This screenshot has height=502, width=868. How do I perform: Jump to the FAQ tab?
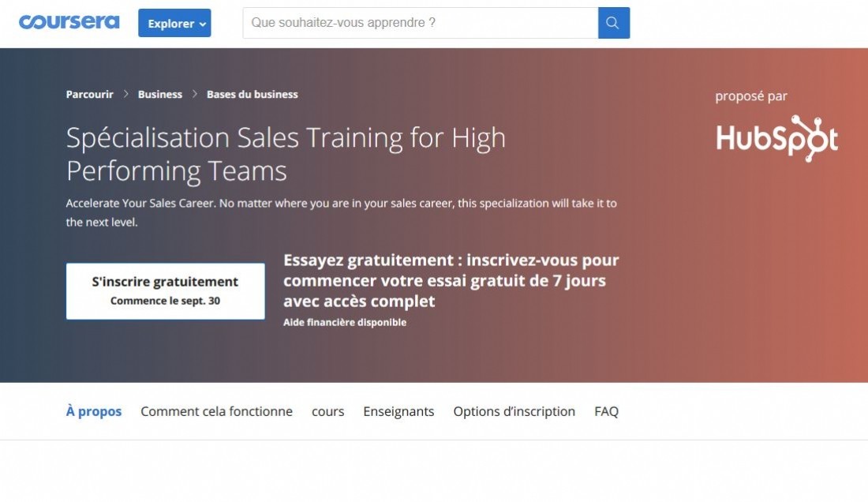coord(607,411)
